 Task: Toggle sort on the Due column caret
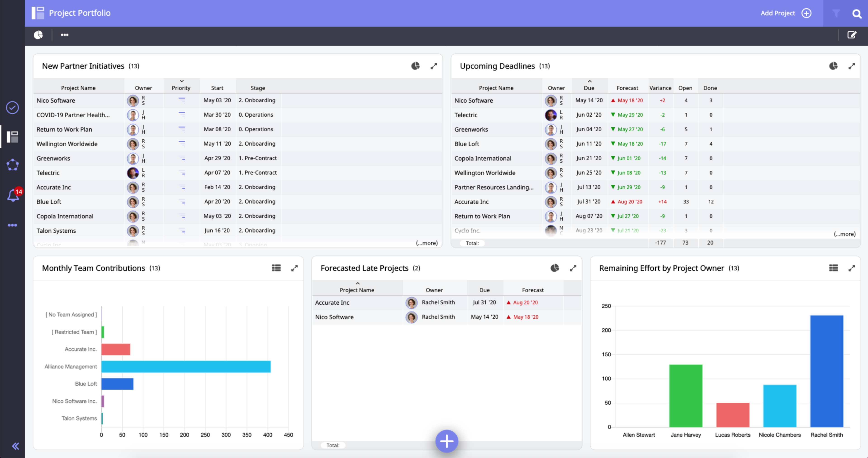click(590, 81)
